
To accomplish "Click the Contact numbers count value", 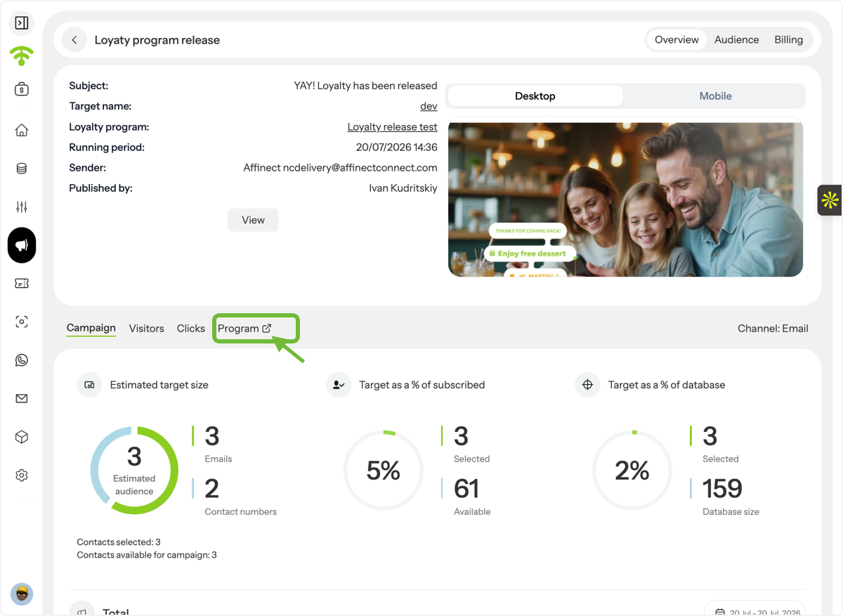I will [212, 488].
